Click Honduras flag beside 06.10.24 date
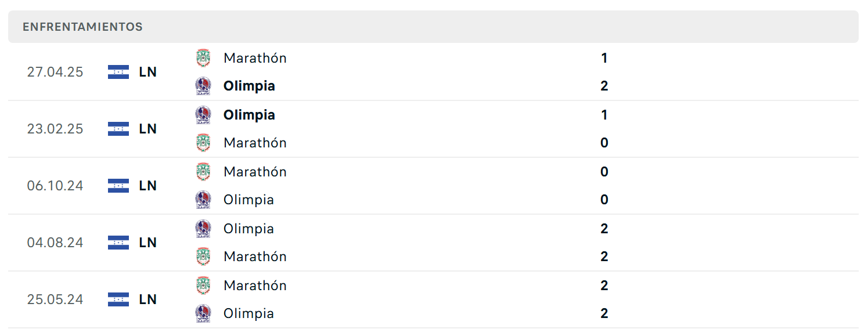 [118, 186]
